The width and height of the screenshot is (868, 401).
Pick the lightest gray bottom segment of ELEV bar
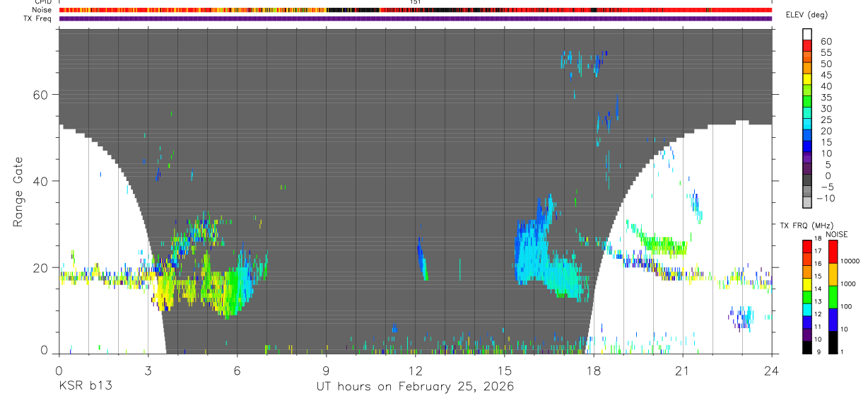[x=808, y=202]
